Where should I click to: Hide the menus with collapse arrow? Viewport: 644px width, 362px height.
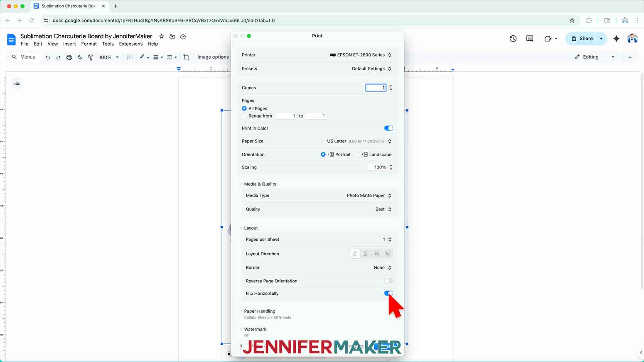point(630,57)
